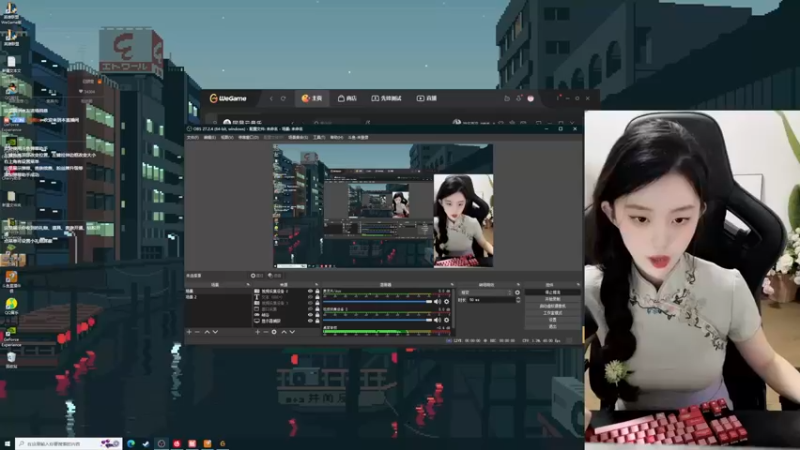Pop out the Scenes dock panel
The image size is (800, 450).
248,285
